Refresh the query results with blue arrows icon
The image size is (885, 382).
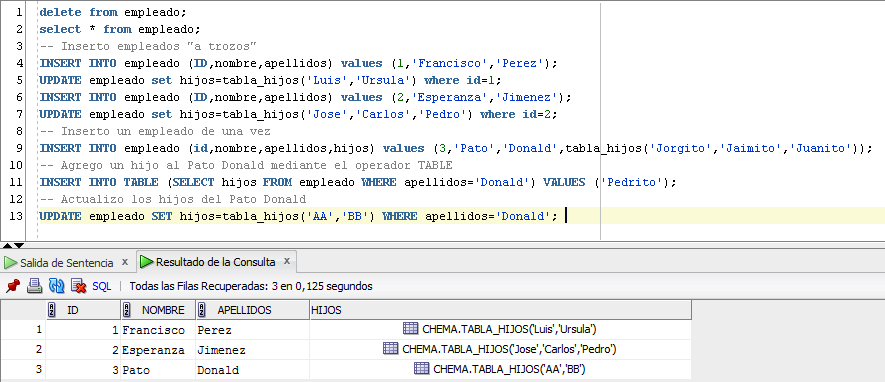56,286
